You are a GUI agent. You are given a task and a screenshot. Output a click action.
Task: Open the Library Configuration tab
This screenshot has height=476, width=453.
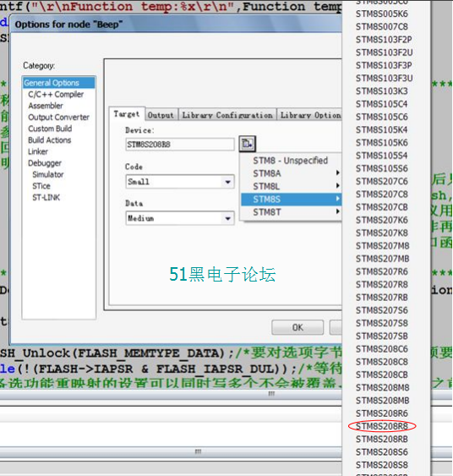[227, 115]
